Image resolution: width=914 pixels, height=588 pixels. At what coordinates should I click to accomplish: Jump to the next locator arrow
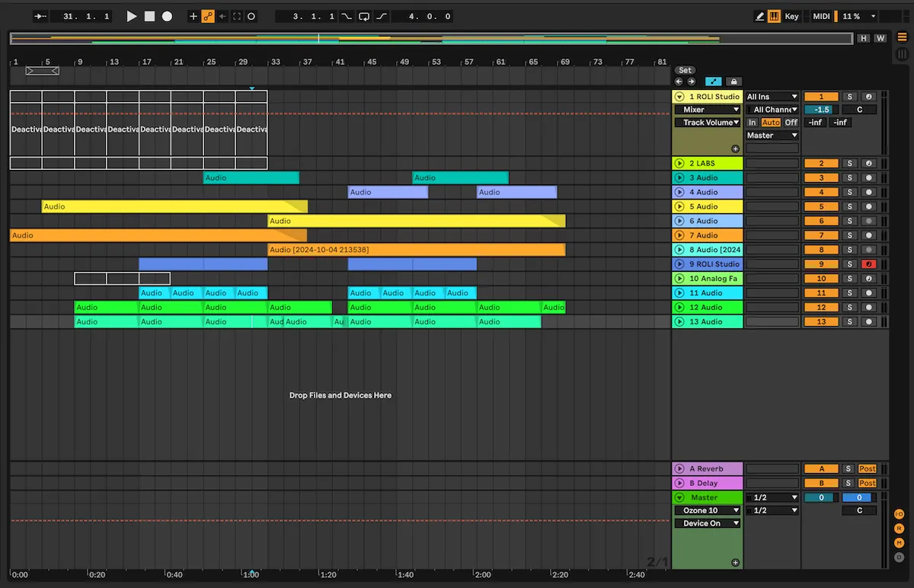691,81
